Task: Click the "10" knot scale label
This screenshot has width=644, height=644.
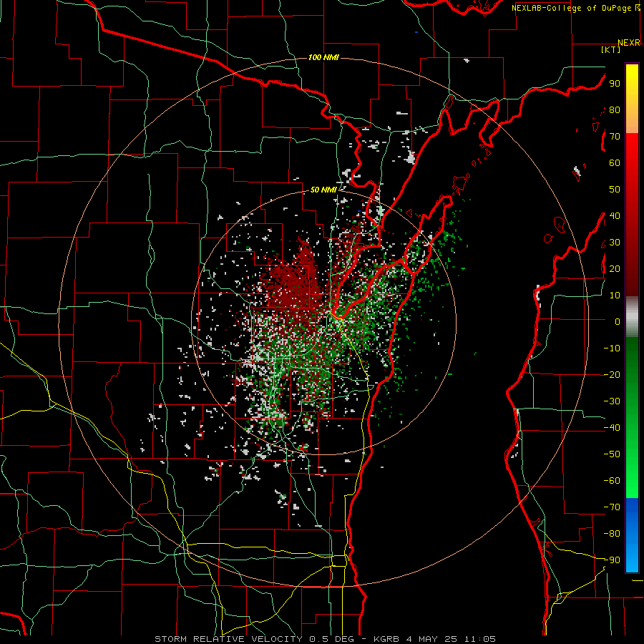Action: 615,296
